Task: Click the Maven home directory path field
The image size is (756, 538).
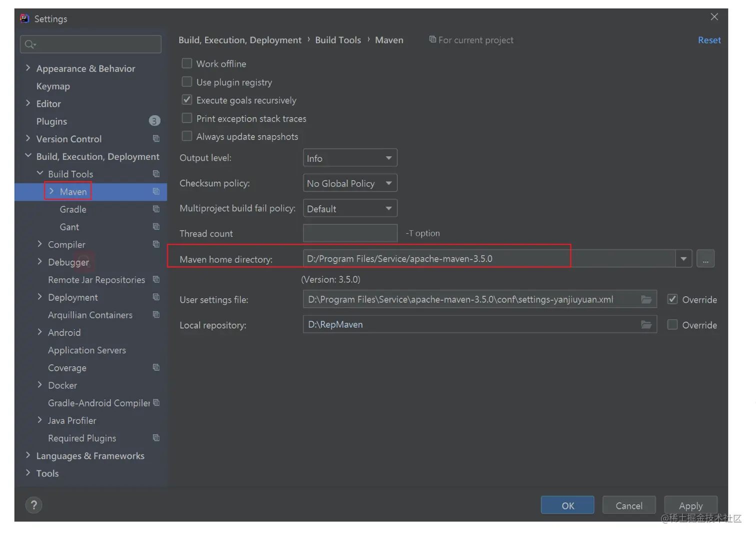Action: [x=489, y=259]
